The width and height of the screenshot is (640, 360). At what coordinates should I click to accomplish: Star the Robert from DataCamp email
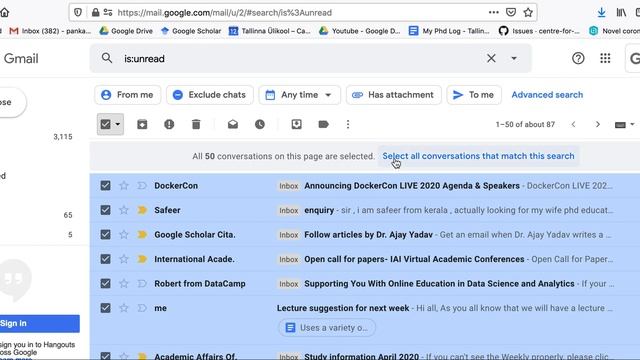pos(124,284)
